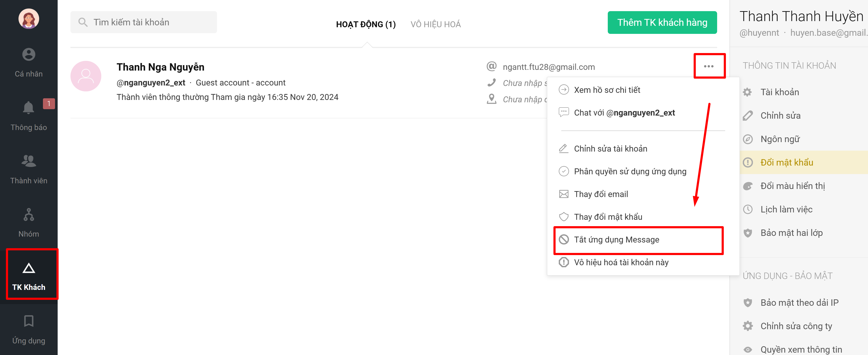Choose Xem hồ sơ chi tiết

tap(607, 90)
